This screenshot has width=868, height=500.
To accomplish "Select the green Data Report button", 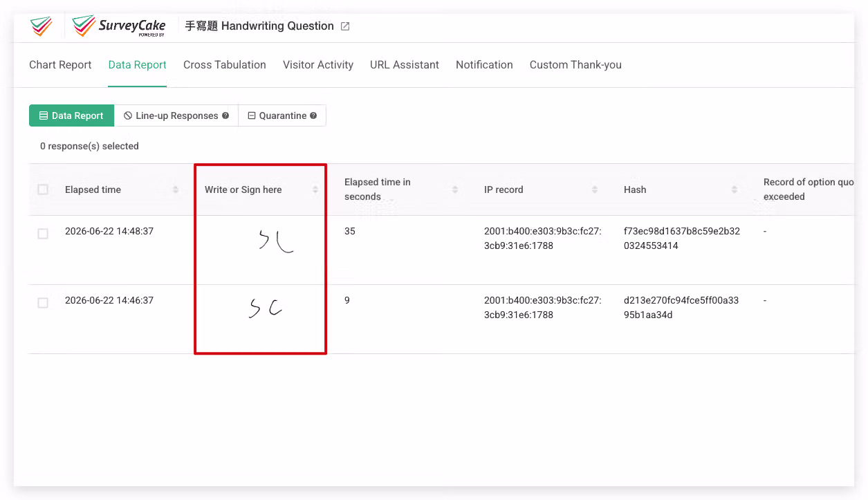I will pos(71,115).
